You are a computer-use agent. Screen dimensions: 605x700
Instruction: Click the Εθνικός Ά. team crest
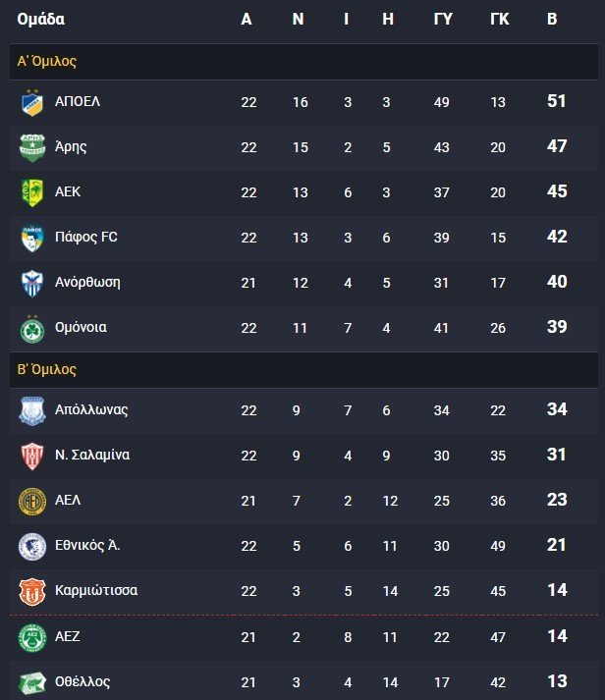point(32,547)
